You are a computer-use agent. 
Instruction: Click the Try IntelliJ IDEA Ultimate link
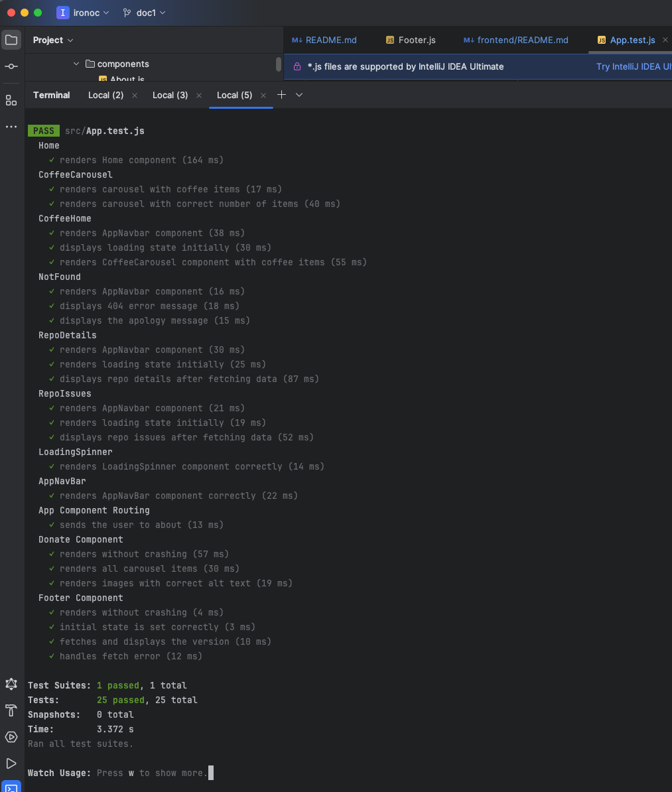click(634, 67)
